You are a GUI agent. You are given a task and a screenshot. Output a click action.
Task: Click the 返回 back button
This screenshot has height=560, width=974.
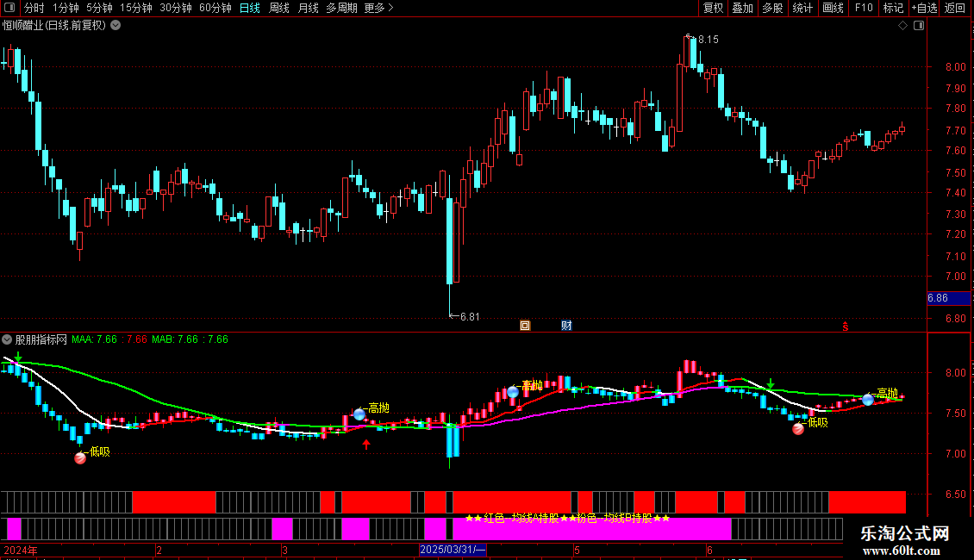[955, 8]
